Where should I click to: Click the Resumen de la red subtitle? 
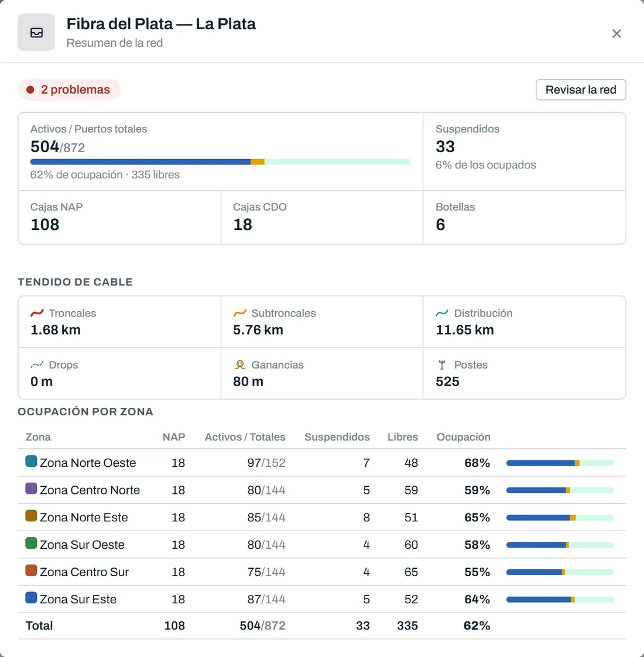pos(115,43)
